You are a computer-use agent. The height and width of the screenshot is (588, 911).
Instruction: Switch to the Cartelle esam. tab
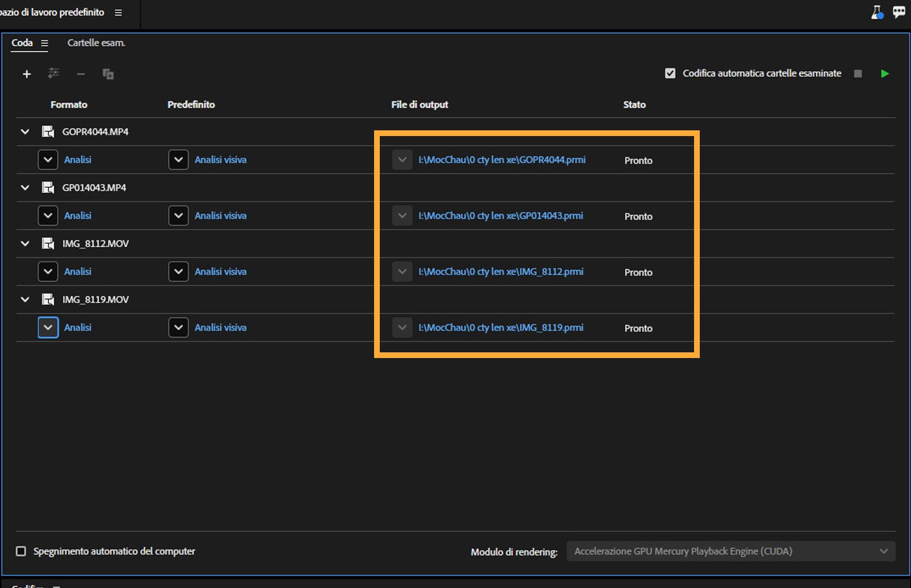click(96, 43)
